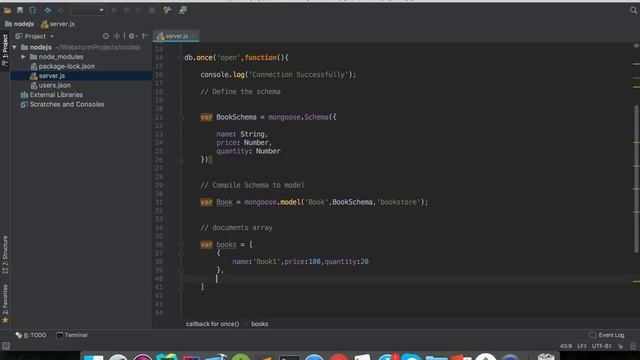Click the Back navigation arrow icon
The height and width of the screenshot is (360, 640).
click(x=48, y=10)
